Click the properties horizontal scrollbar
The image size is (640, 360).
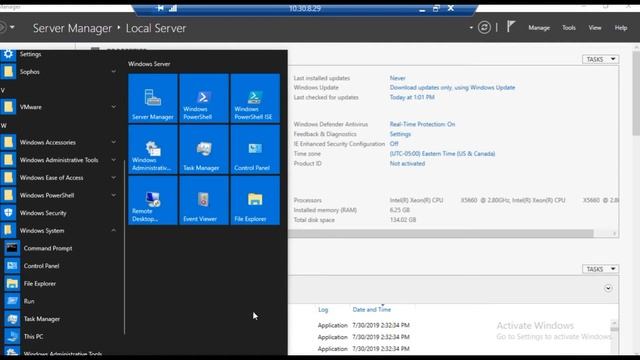441,233
